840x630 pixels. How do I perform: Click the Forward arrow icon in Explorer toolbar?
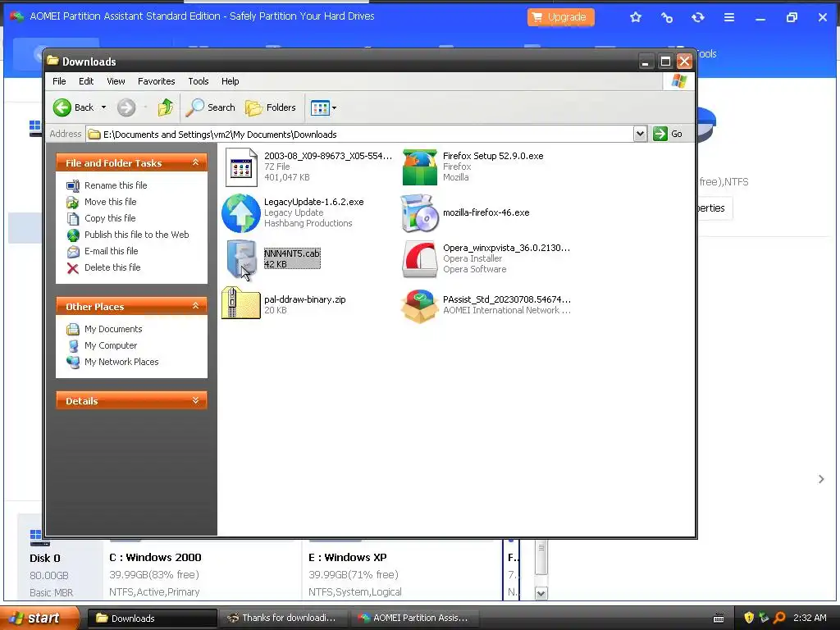[126, 107]
